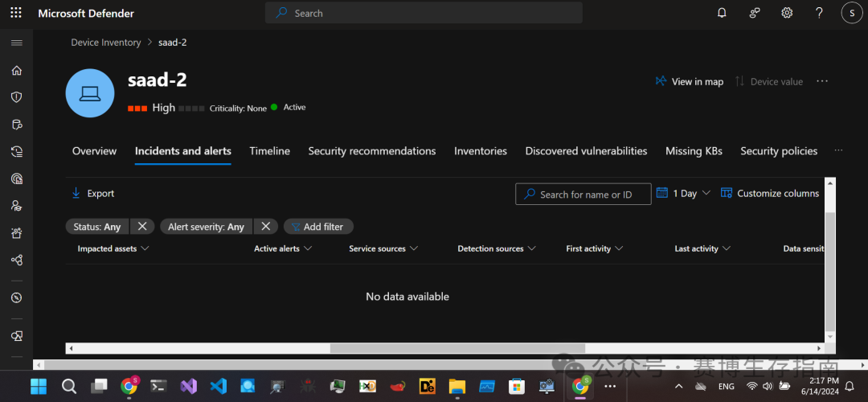Show more tabs via ellipsis

(838, 150)
